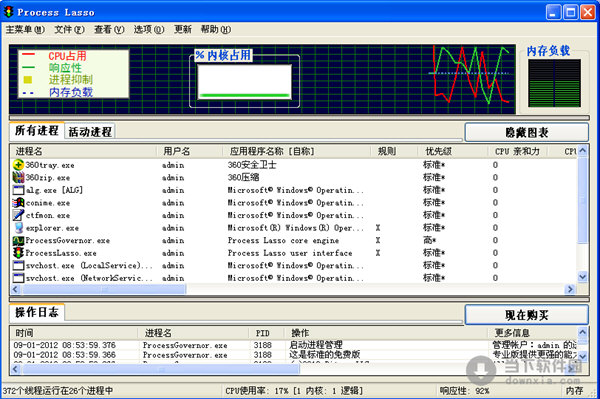Click 响应性 92% status bar entry
This screenshot has height=399, width=600.
click(x=465, y=391)
